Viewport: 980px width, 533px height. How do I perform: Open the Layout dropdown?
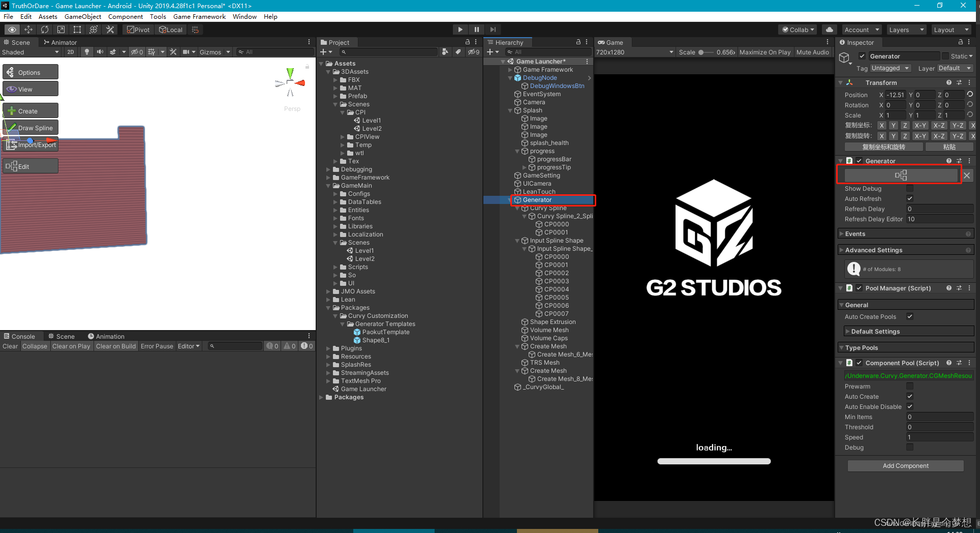pyautogui.click(x=951, y=29)
